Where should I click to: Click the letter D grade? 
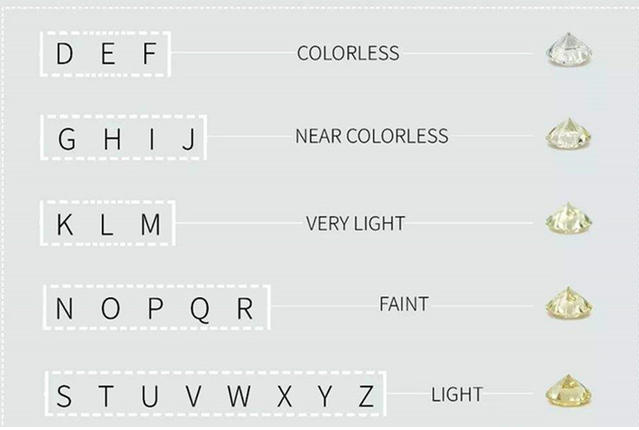click(x=64, y=54)
